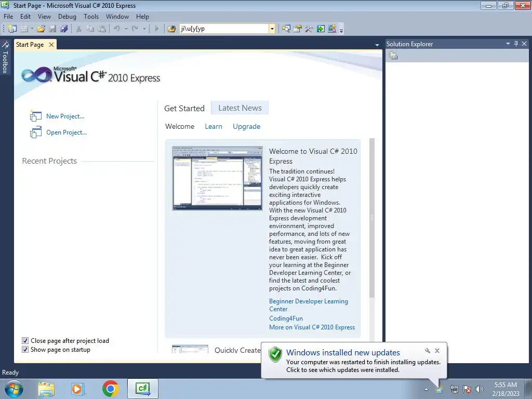Open Beginner Developer Learning Center link
Screen dimensions: 532x399
click(309, 305)
